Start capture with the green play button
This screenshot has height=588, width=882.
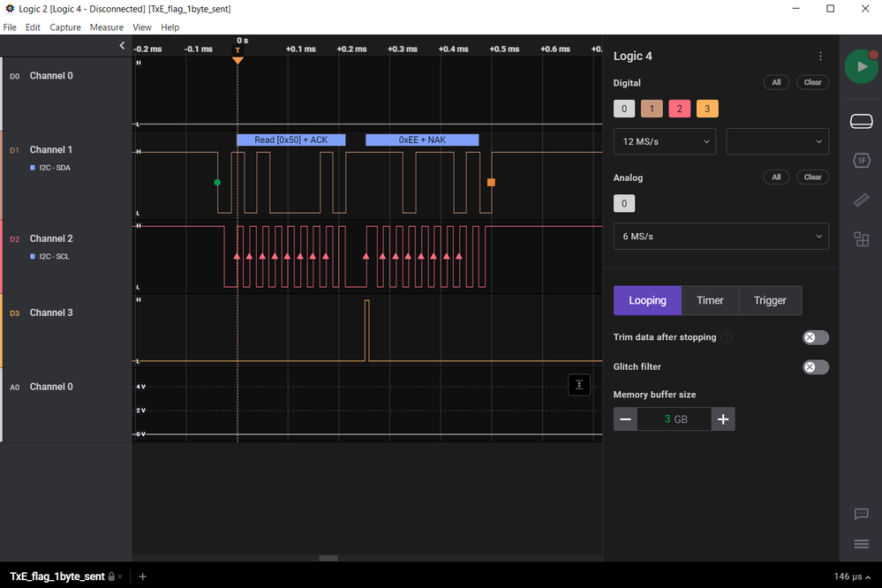click(861, 66)
